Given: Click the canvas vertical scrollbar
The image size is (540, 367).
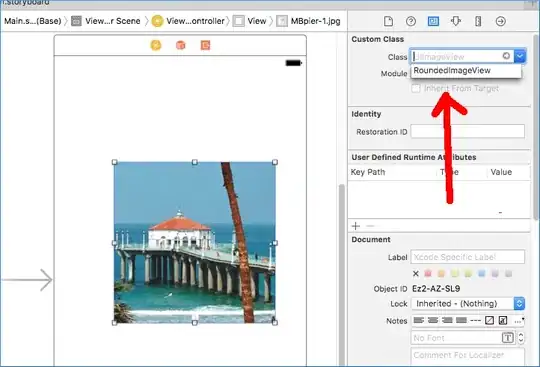Looking at the screenshot, I should tap(342, 275).
